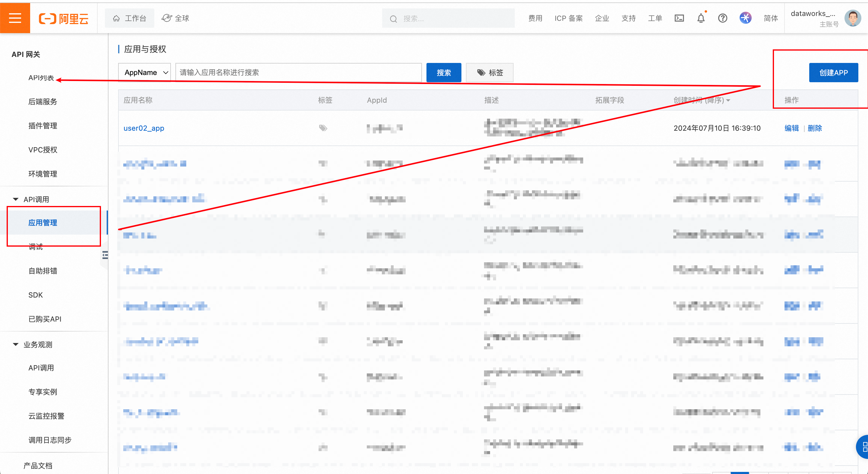The height and width of the screenshot is (474, 868).
Task: Switch language via 简体
Action: (771, 18)
